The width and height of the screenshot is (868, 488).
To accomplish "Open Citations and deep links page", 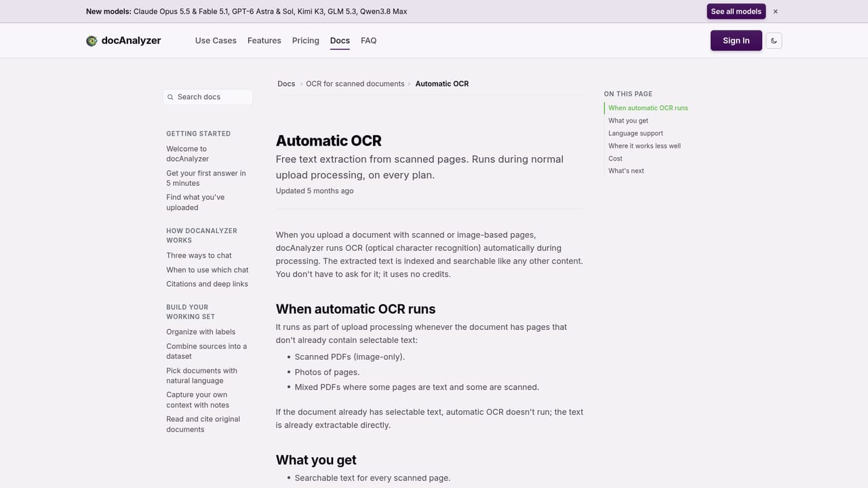I will [207, 284].
